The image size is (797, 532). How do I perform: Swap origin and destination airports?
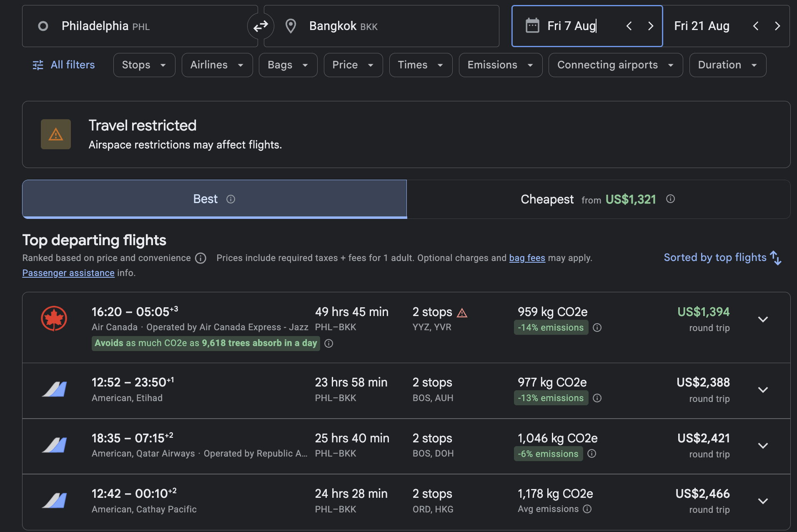point(261,26)
